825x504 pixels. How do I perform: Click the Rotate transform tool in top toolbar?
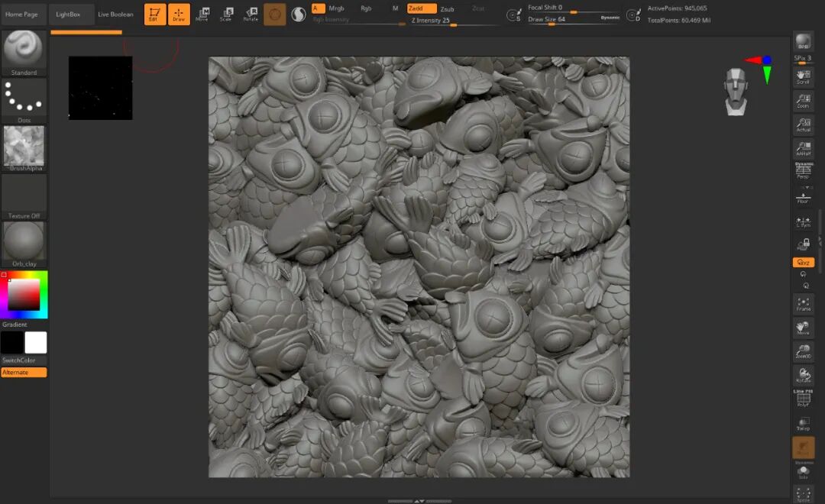[x=251, y=15]
